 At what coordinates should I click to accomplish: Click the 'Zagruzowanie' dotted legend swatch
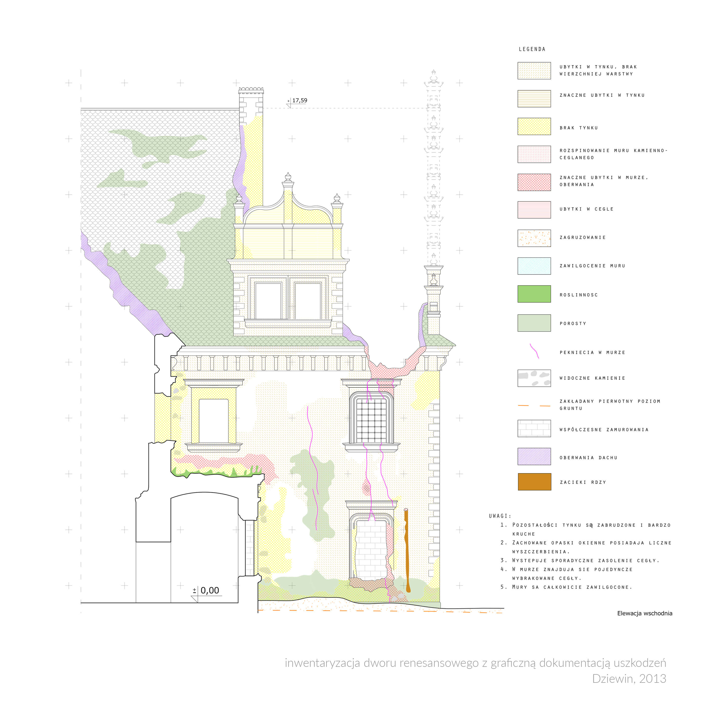(x=534, y=238)
